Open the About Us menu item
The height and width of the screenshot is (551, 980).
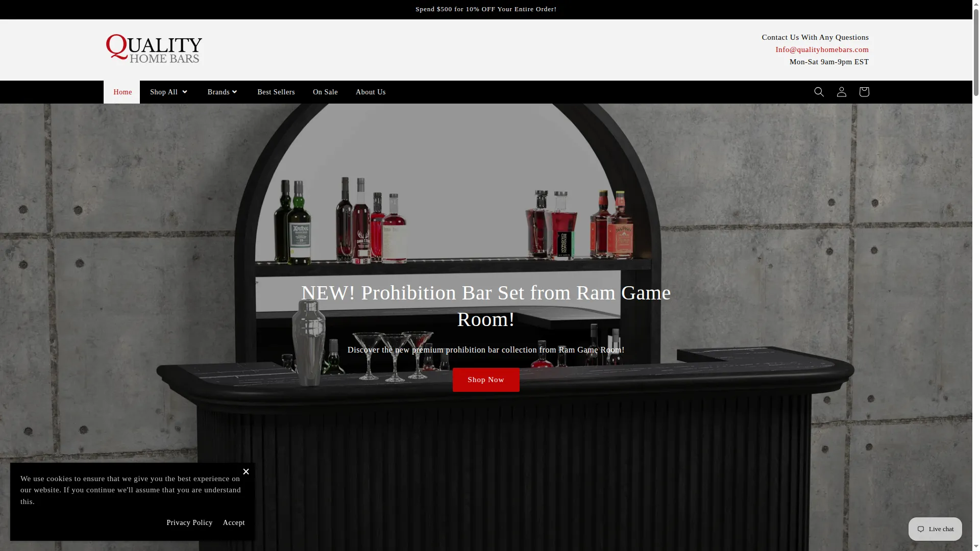pyautogui.click(x=371, y=92)
